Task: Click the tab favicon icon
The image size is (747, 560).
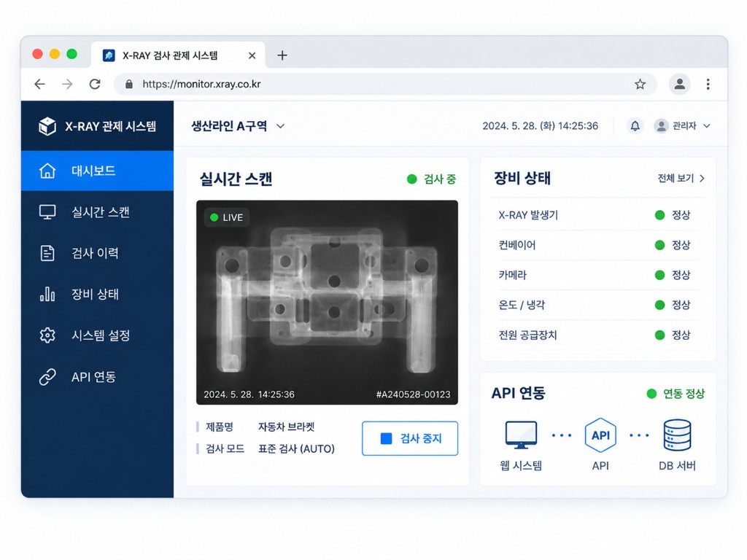Action: tap(109, 55)
